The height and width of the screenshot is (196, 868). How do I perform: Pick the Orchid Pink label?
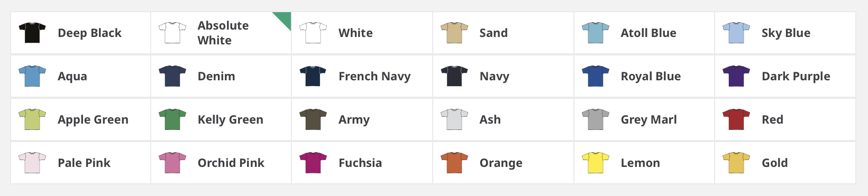(231, 163)
